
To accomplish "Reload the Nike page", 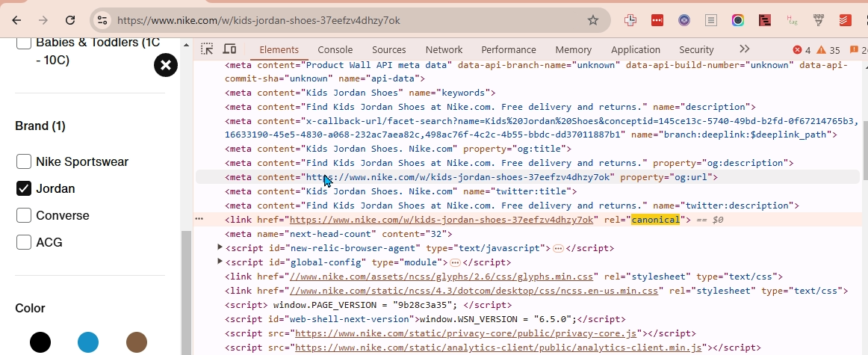I will [x=69, y=20].
